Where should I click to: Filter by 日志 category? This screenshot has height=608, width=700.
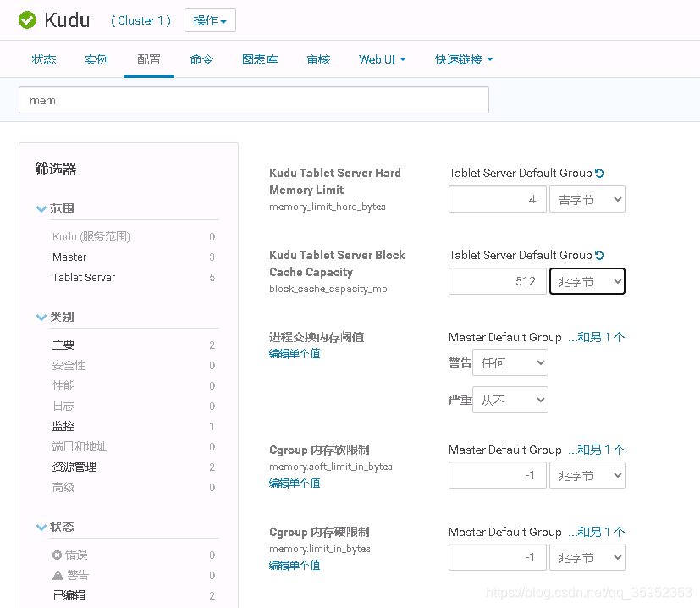coord(63,406)
